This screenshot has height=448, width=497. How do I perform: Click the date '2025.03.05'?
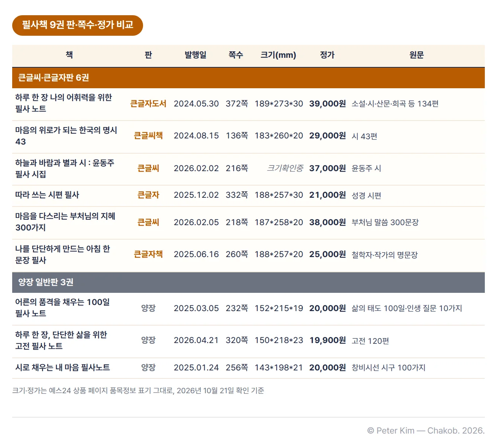(x=196, y=308)
